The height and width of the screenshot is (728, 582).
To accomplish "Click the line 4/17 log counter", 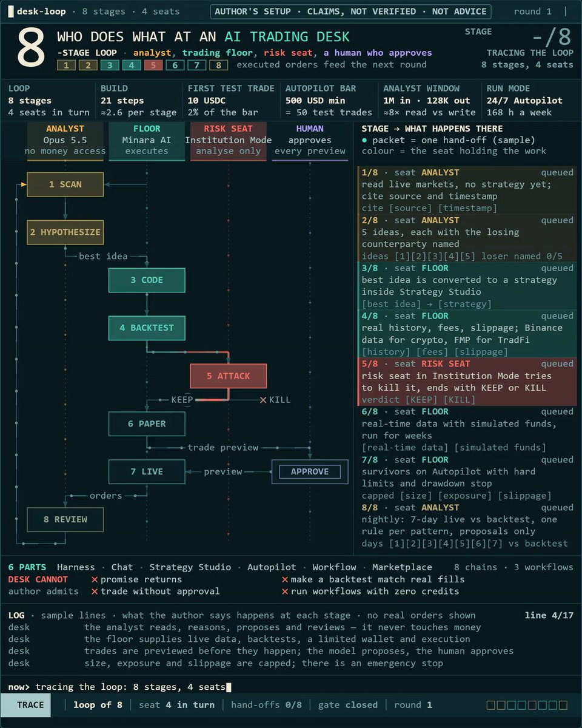I will tap(549, 615).
